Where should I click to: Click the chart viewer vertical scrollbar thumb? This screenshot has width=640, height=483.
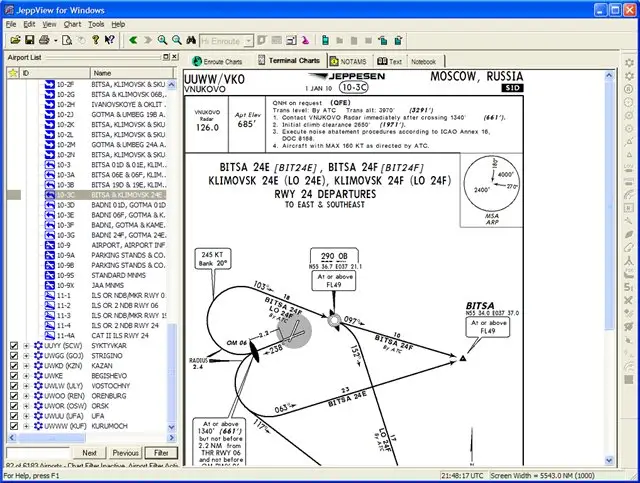click(x=609, y=205)
